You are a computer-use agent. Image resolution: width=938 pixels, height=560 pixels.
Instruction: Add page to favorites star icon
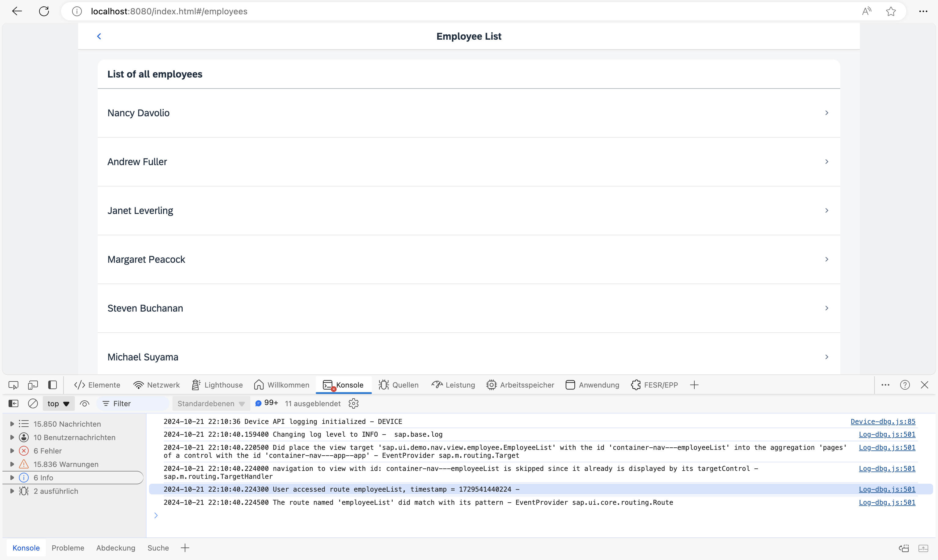(x=891, y=11)
